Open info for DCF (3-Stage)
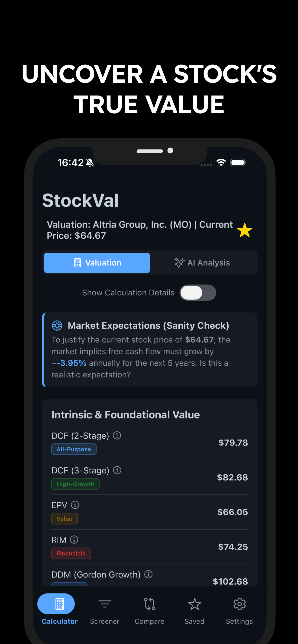Image resolution: width=298 pixels, height=644 pixels. (117, 470)
